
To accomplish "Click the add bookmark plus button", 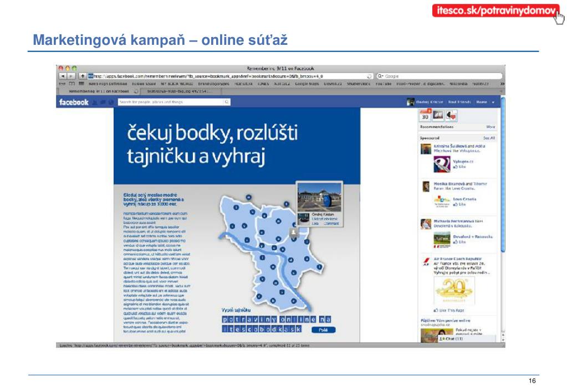I will (83, 76).
